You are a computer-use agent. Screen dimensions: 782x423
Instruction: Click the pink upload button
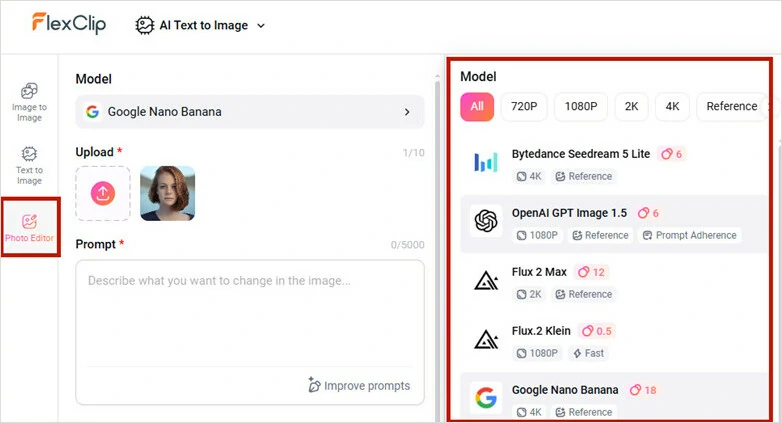(x=103, y=193)
